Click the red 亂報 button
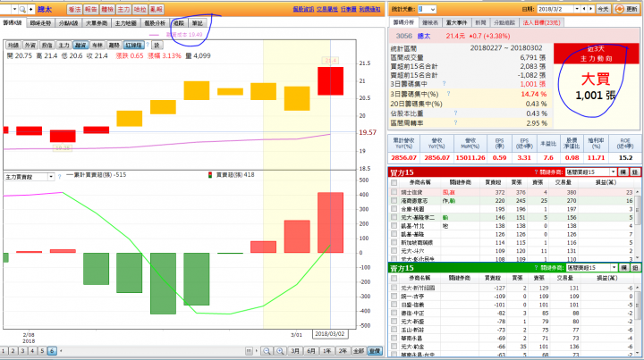Screen dimensions: 644x360 coord(156,9)
